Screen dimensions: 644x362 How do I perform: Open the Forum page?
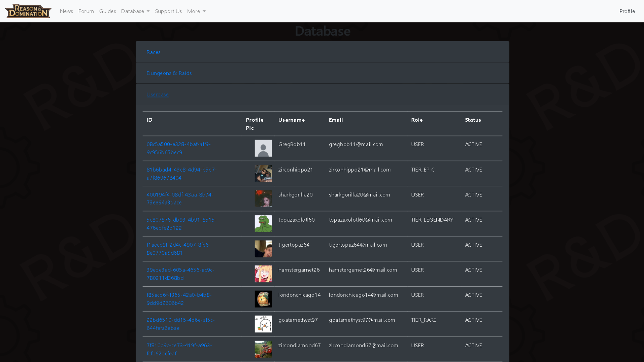(86, 11)
